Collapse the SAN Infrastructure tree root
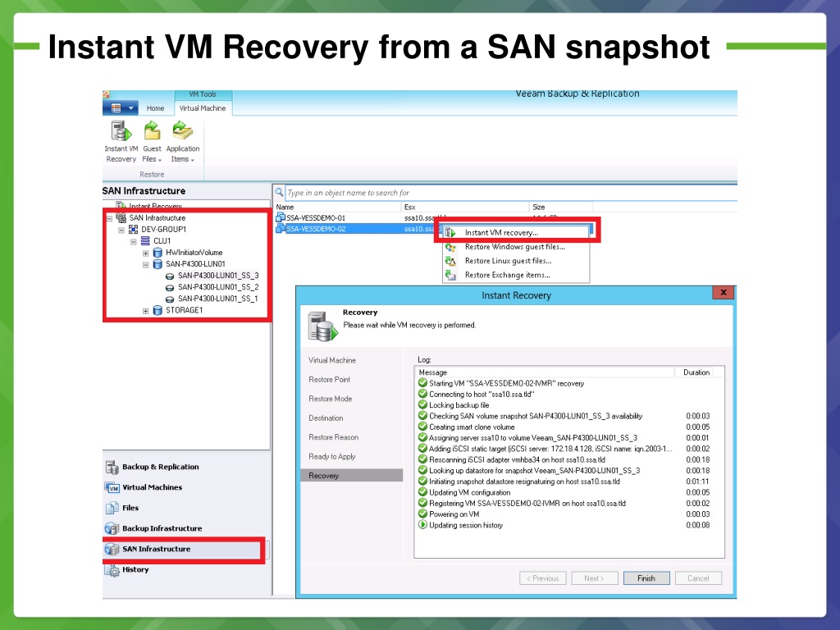 110,218
